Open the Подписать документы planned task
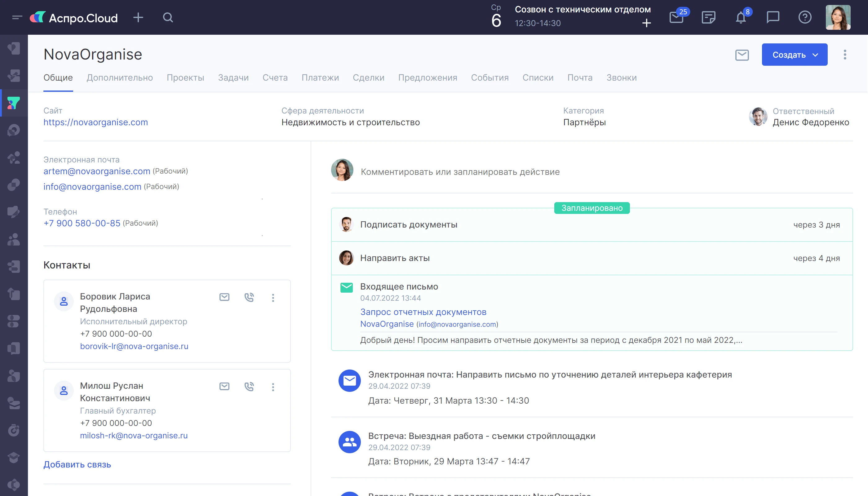 pyautogui.click(x=409, y=225)
